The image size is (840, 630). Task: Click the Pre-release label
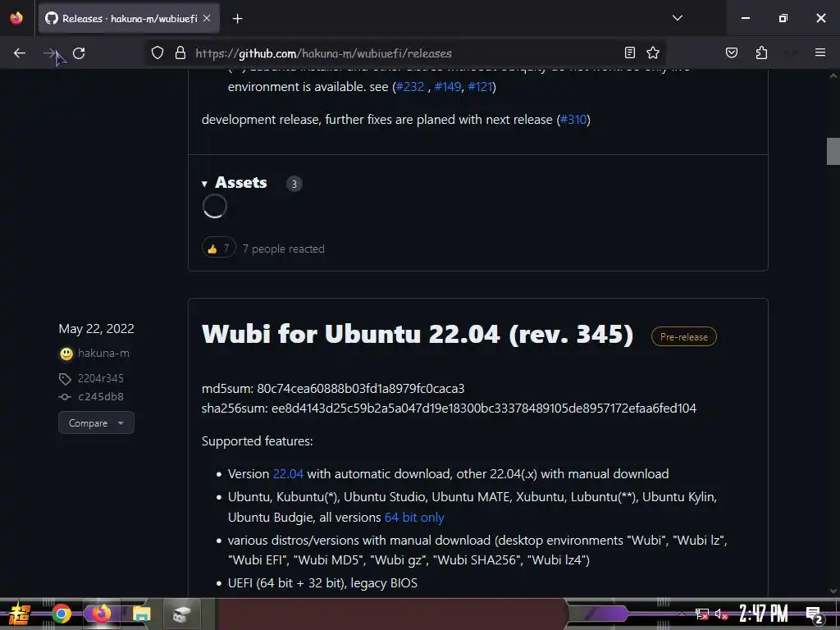coord(683,336)
